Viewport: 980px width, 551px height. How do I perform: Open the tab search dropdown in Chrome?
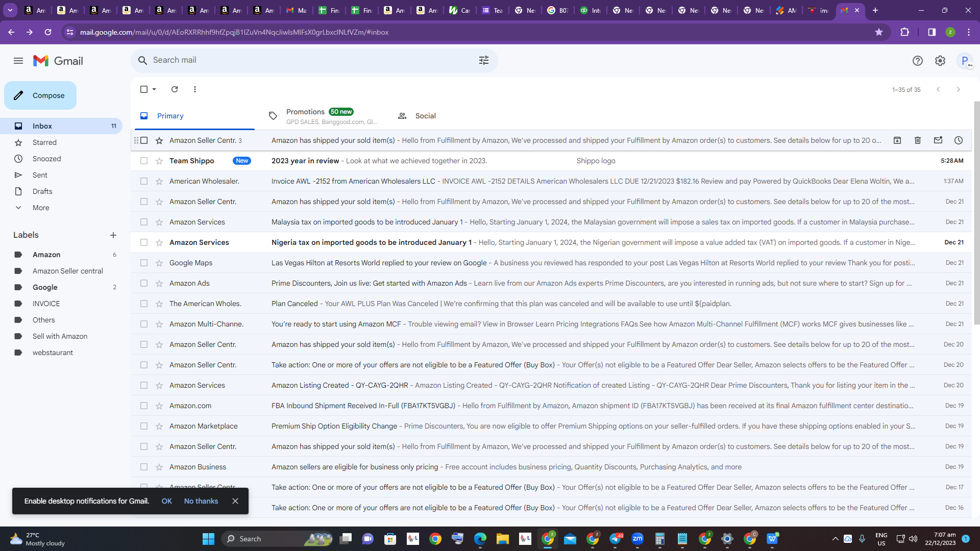point(10,10)
